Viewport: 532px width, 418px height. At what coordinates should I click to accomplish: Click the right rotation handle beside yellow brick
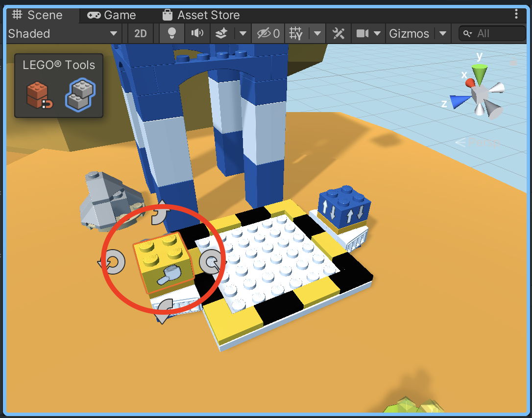click(x=212, y=262)
